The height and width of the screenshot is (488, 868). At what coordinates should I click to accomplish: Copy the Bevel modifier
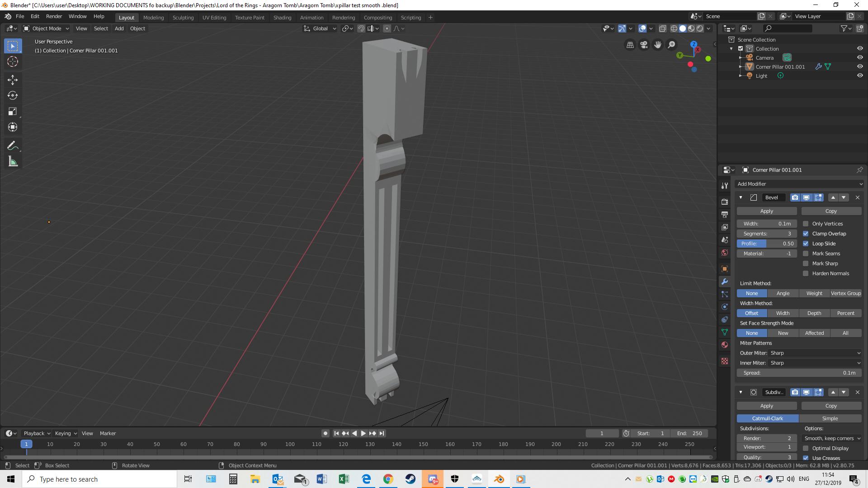(831, 211)
